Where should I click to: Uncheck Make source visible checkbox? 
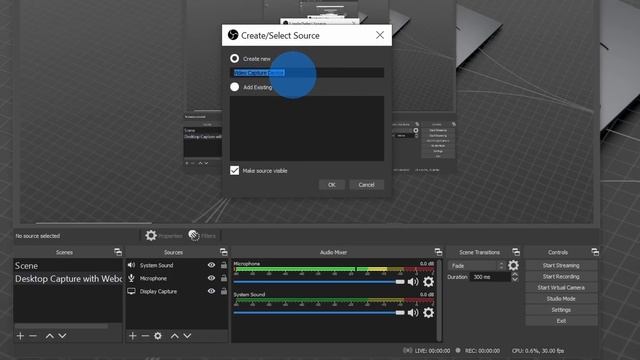(234, 170)
